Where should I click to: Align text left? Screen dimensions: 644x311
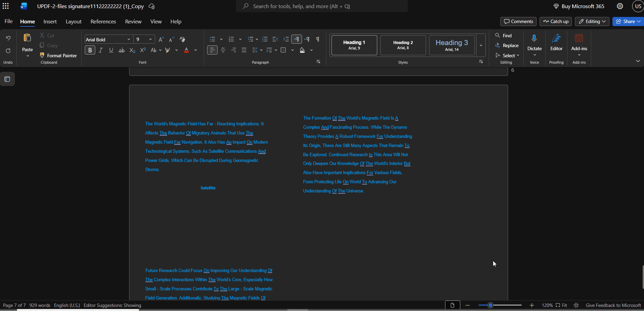click(x=212, y=50)
